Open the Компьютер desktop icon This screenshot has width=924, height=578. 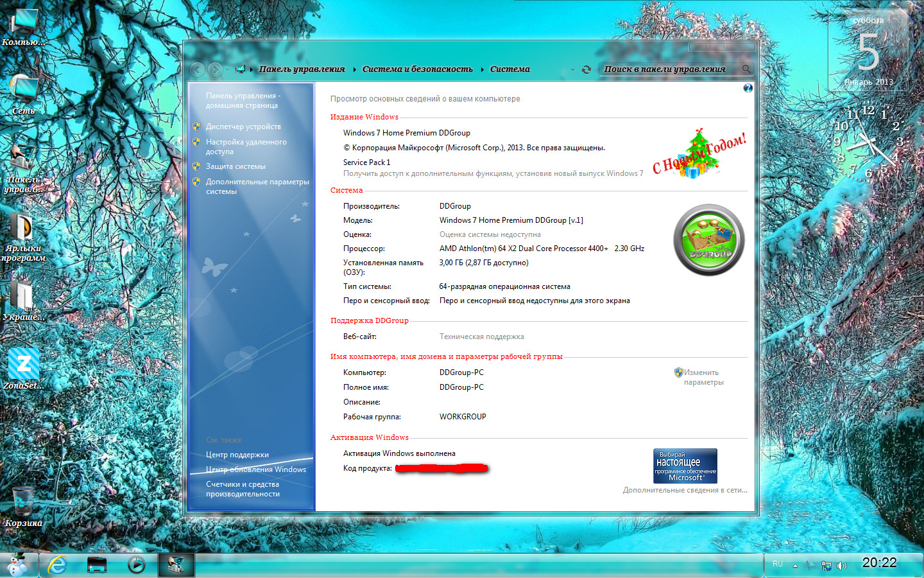(24, 28)
